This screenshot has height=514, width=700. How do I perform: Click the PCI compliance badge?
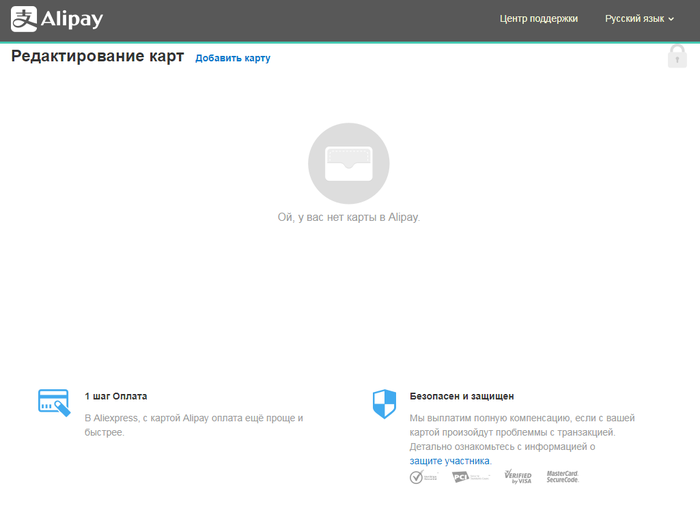(x=471, y=477)
